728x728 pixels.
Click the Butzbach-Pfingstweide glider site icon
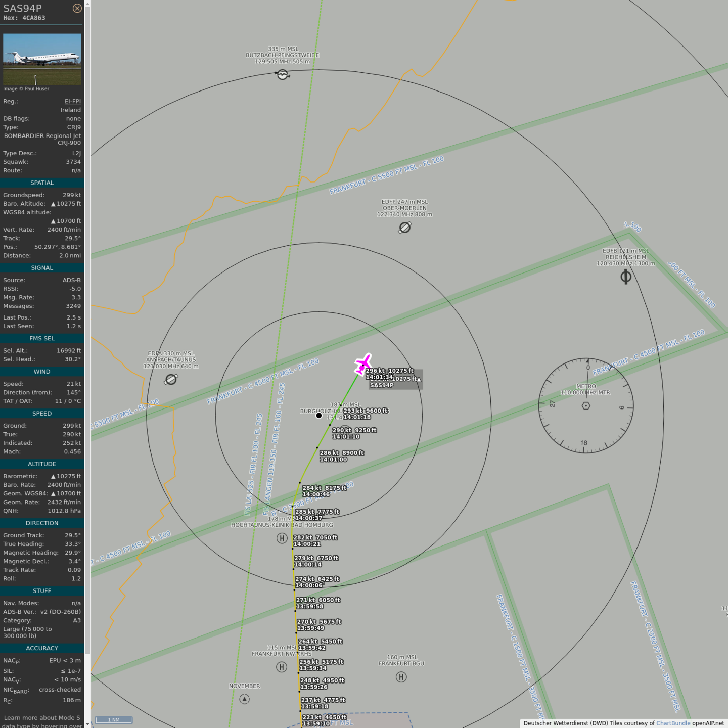283,75
